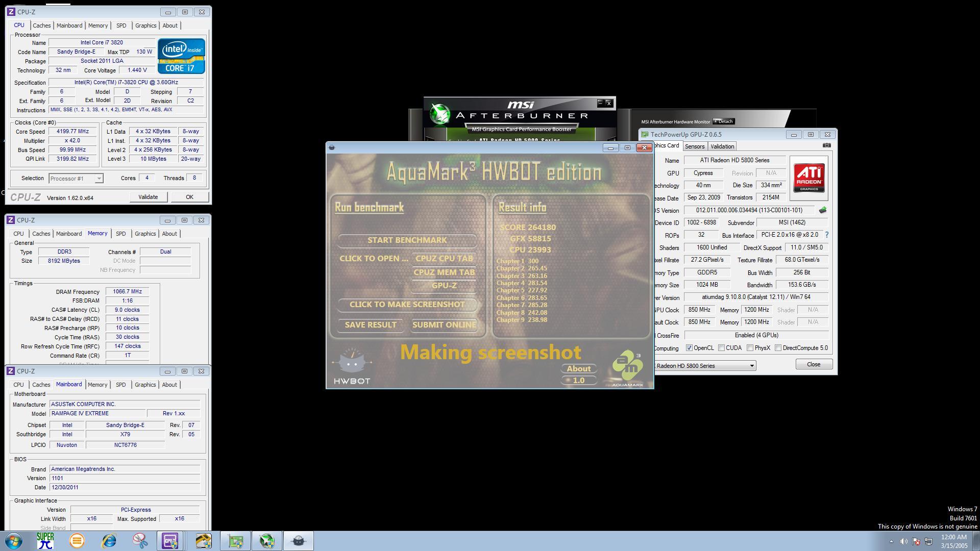980x551 pixels.
Task: Click the GPU-Z button in AquaMark
Action: pos(444,285)
